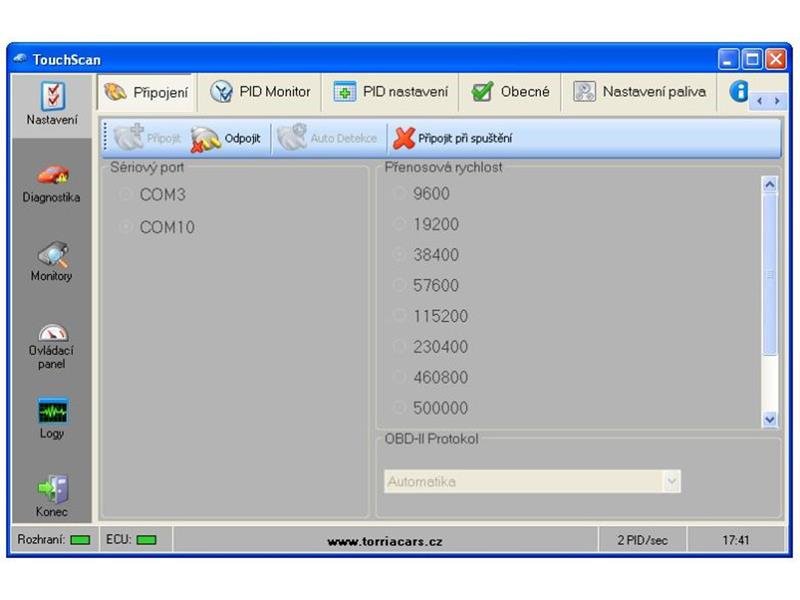
Task: Click the 17:41 clock in status bar
Action: click(736, 540)
